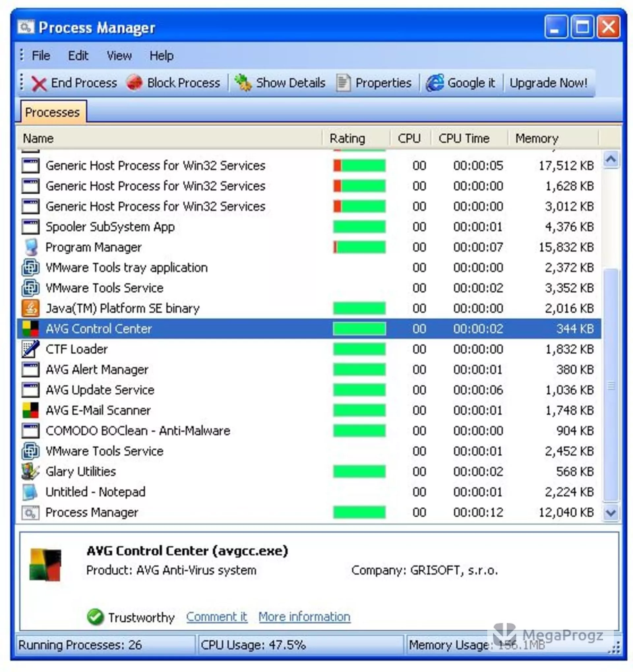Open the Help menu

click(x=162, y=55)
